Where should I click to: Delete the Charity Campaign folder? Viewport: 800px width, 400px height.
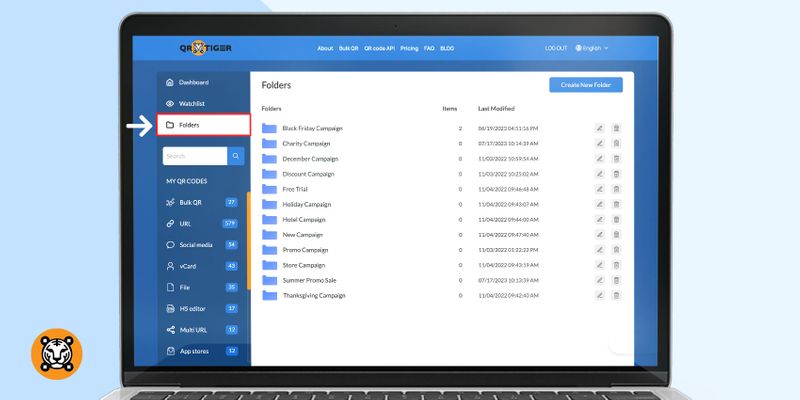click(616, 144)
